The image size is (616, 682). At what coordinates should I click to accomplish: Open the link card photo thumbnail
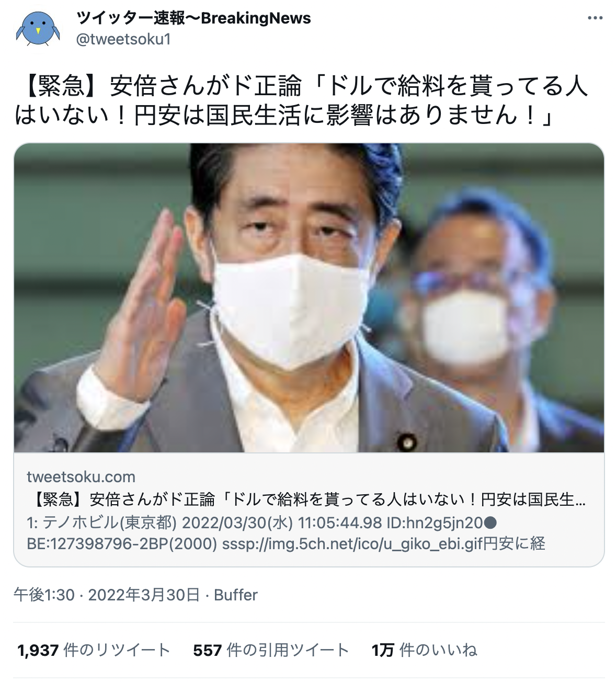pos(309,298)
